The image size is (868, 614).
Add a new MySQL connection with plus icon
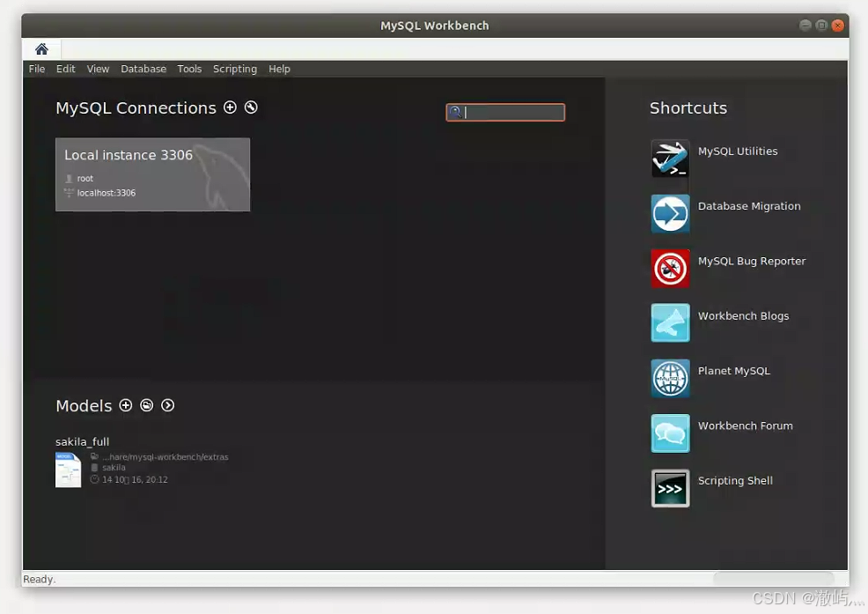(231, 107)
